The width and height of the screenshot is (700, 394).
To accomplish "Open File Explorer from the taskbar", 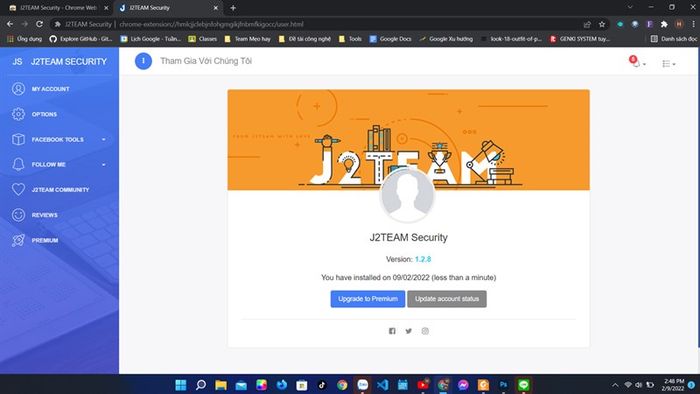I will [221, 385].
